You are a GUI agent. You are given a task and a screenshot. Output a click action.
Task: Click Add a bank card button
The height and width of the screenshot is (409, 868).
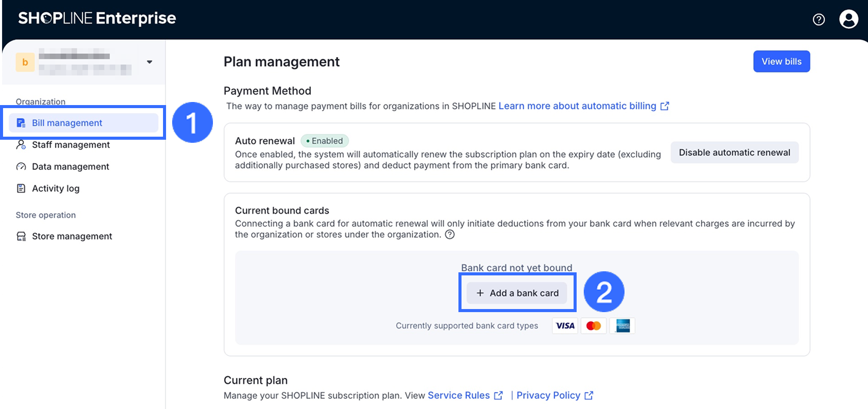click(517, 293)
